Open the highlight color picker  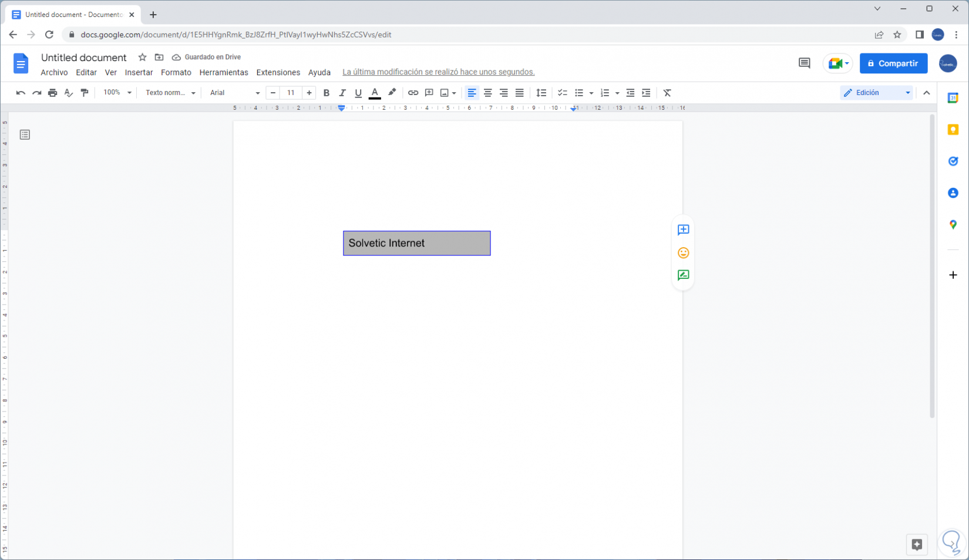coord(392,93)
